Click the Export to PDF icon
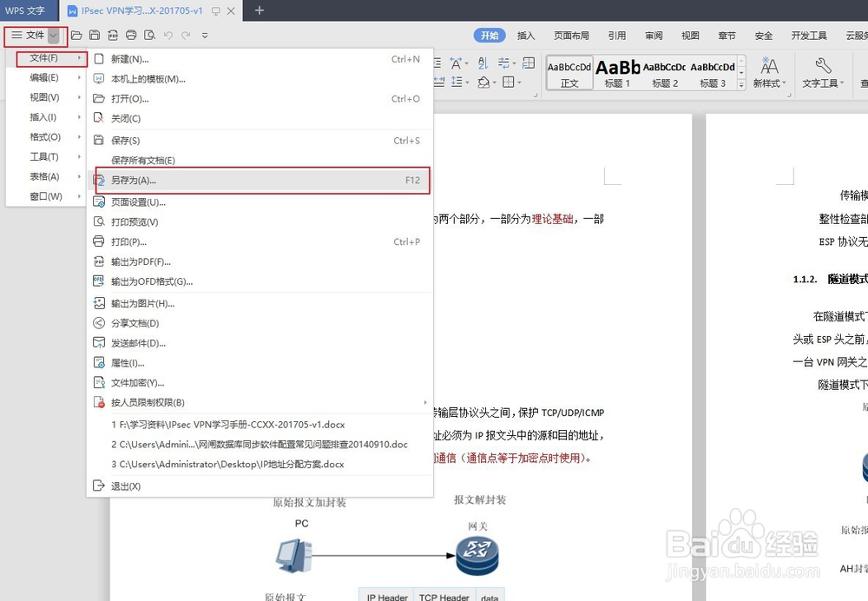This screenshot has width=868, height=601. (113, 36)
